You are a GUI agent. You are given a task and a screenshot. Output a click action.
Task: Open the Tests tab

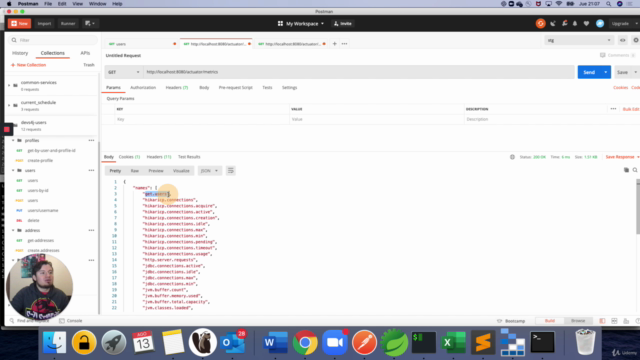coord(267,88)
